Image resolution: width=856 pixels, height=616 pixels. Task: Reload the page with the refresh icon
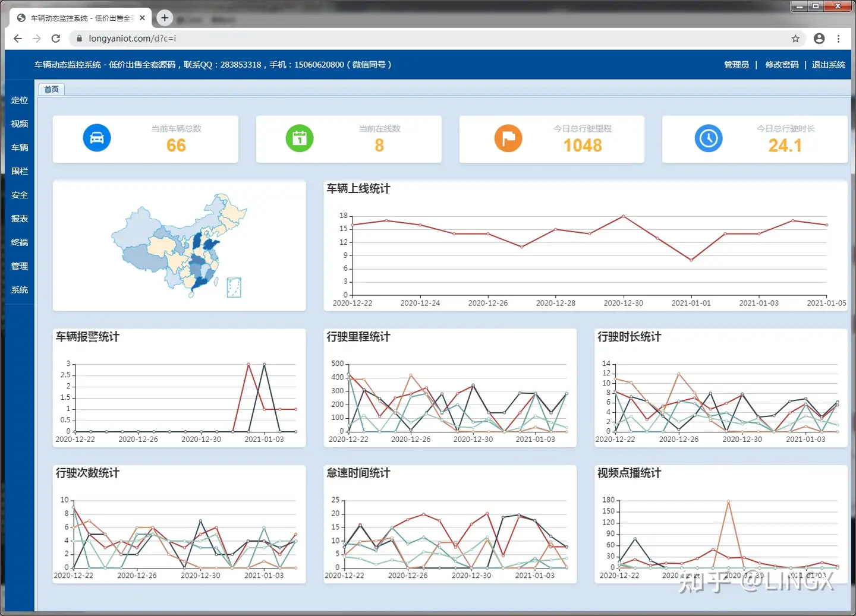56,39
